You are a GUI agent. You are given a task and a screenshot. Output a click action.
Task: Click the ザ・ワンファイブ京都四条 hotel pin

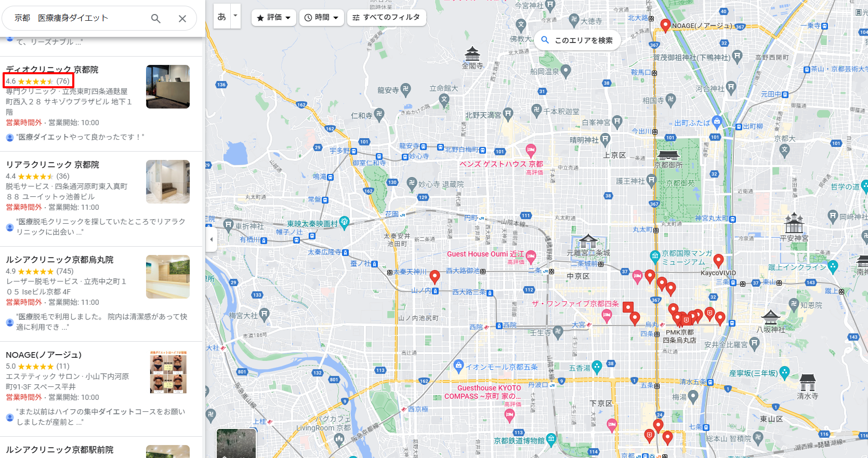(607, 315)
